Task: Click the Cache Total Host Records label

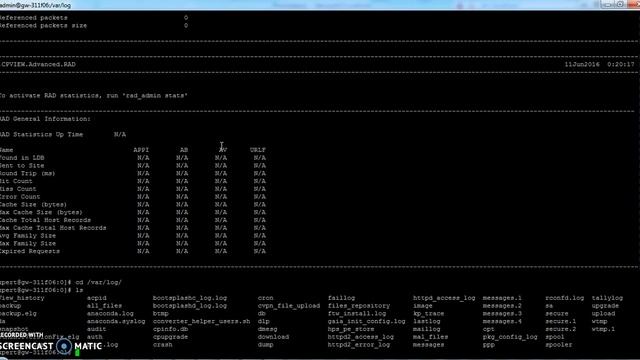Action: [45, 220]
